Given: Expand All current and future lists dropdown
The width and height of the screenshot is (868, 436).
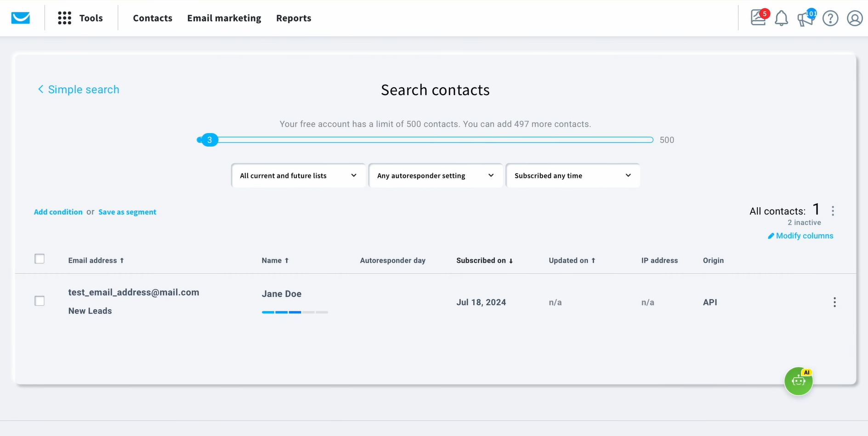Looking at the screenshot, I should click(x=298, y=176).
